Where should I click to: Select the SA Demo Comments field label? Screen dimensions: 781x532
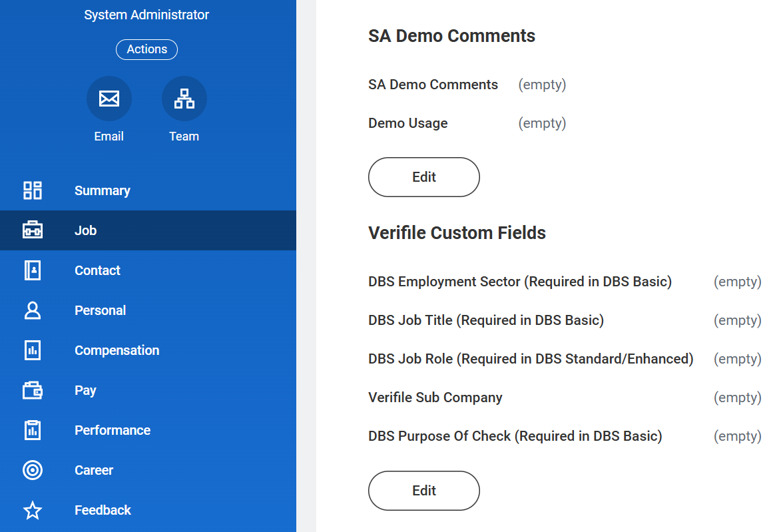click(x=433, y=85)
